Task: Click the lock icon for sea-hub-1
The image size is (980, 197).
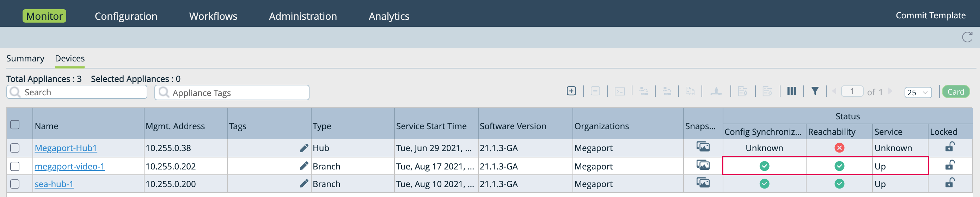Action: coord(950,184)
